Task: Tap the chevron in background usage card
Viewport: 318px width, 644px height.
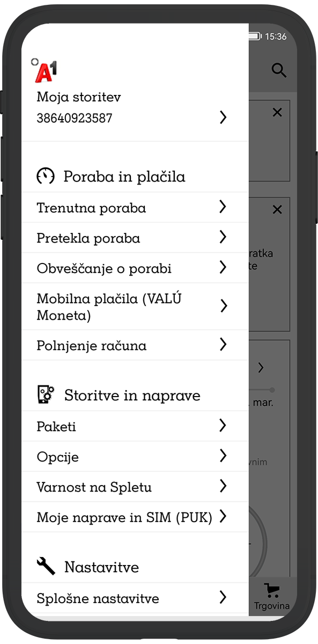Action: [x=261, y=368]
